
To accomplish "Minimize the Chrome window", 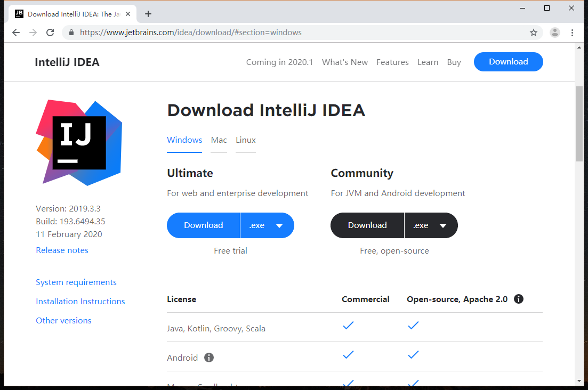I will [522, 8].
